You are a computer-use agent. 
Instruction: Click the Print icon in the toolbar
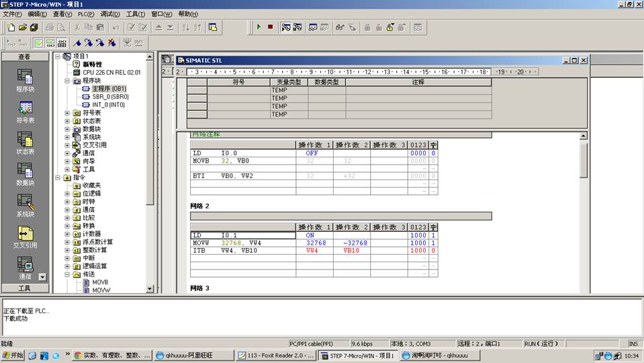point(50,28)
